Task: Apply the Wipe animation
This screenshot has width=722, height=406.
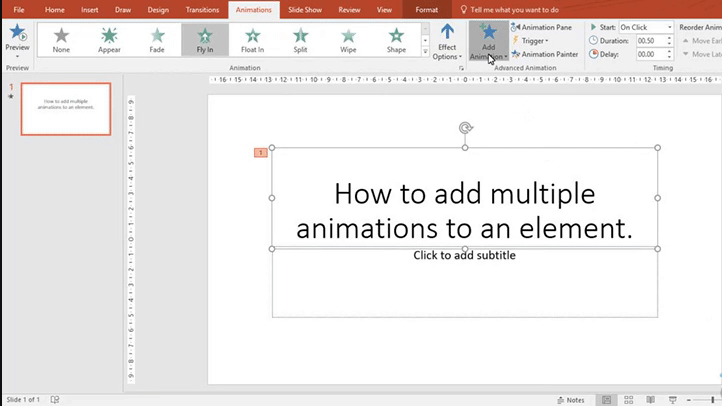Action: 348,40
